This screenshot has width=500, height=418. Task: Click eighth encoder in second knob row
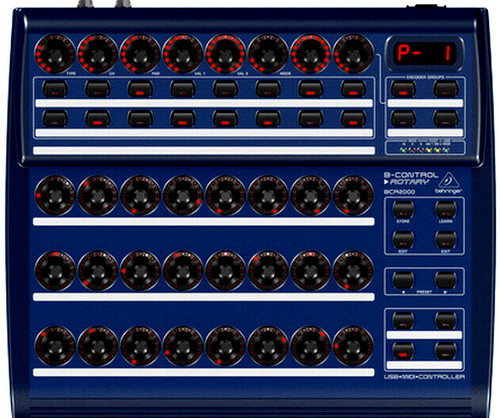(353, 196)
